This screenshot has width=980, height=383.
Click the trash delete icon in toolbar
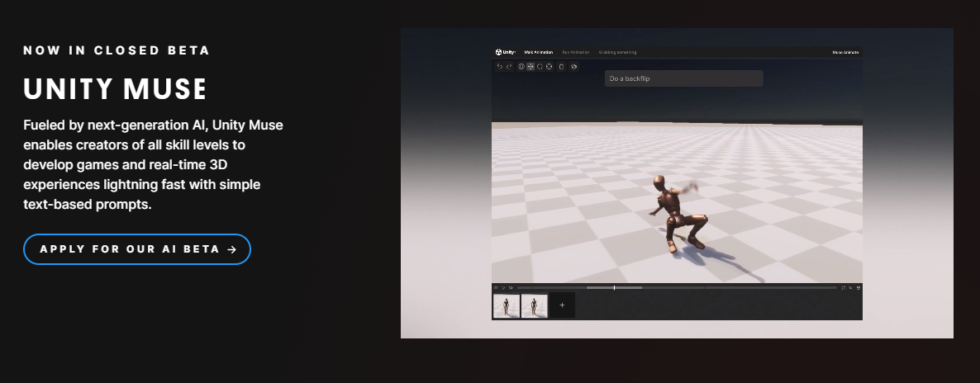pyautogui.click(x=561, y=66)
